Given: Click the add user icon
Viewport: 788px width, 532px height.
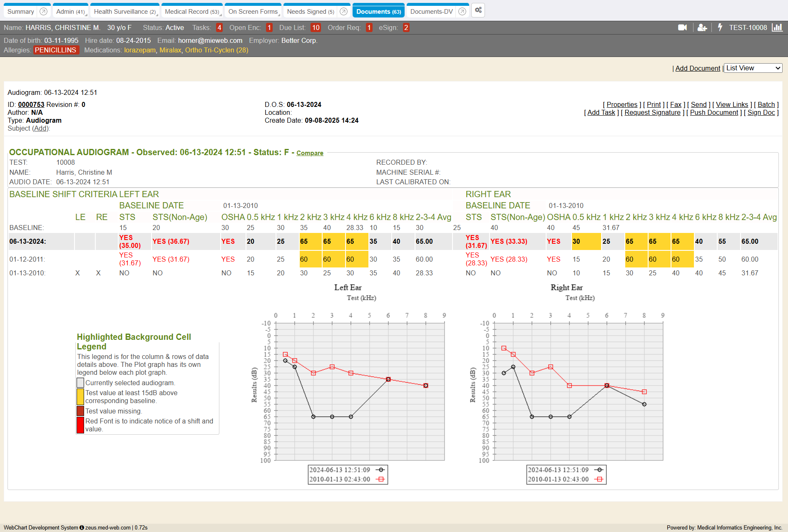Looking at the screenshot, I should coord(702,27).
